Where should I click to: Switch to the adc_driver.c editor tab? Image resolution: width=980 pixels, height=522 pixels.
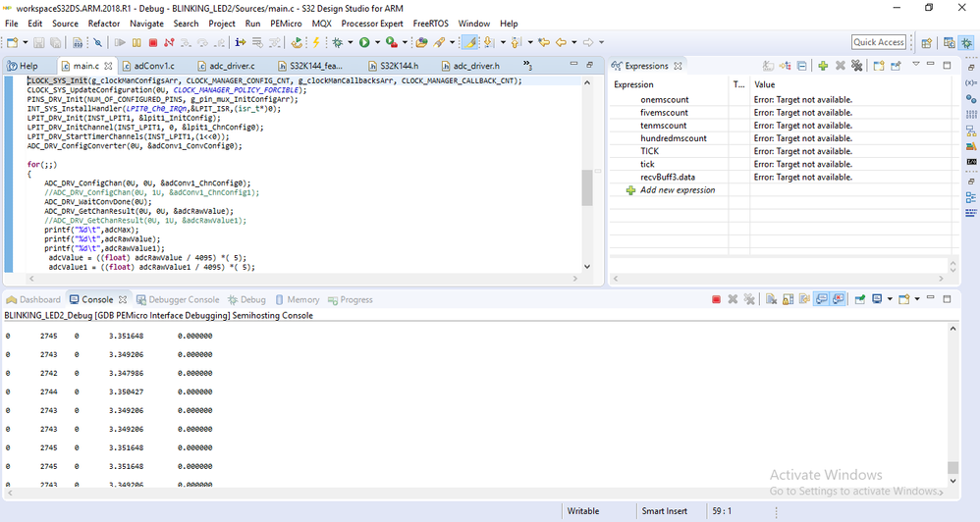(226, 66)
